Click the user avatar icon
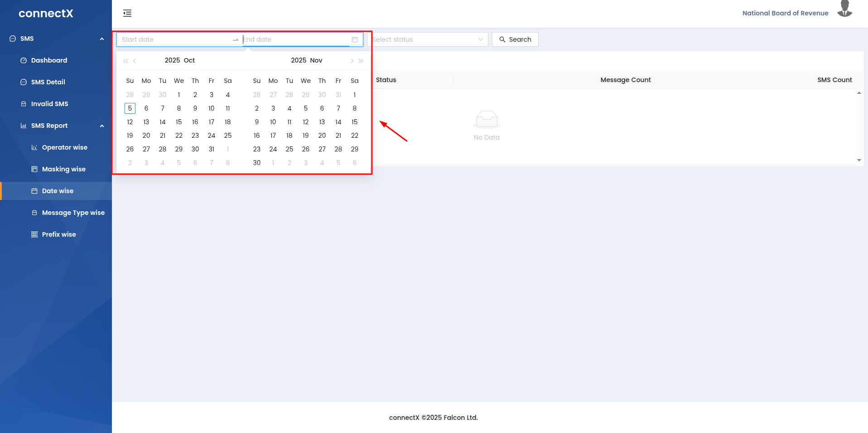The image size is (868, 433). tap(844, 10)
